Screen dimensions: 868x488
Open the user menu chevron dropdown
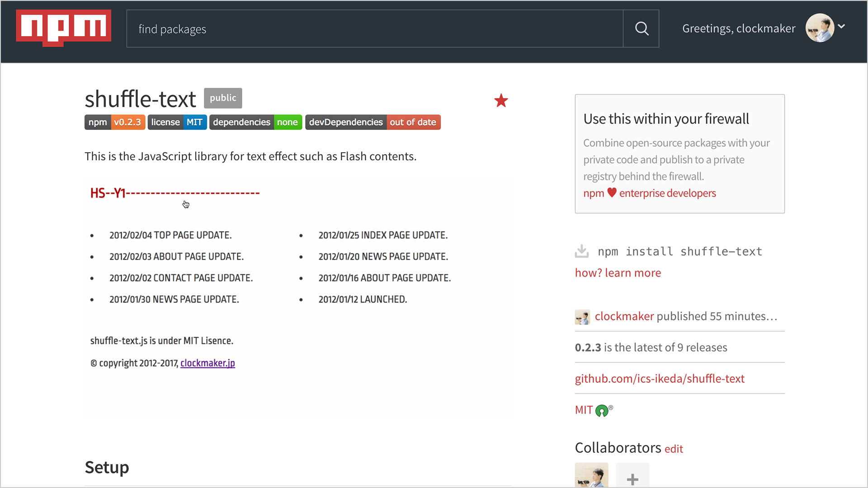coord(841,27)
